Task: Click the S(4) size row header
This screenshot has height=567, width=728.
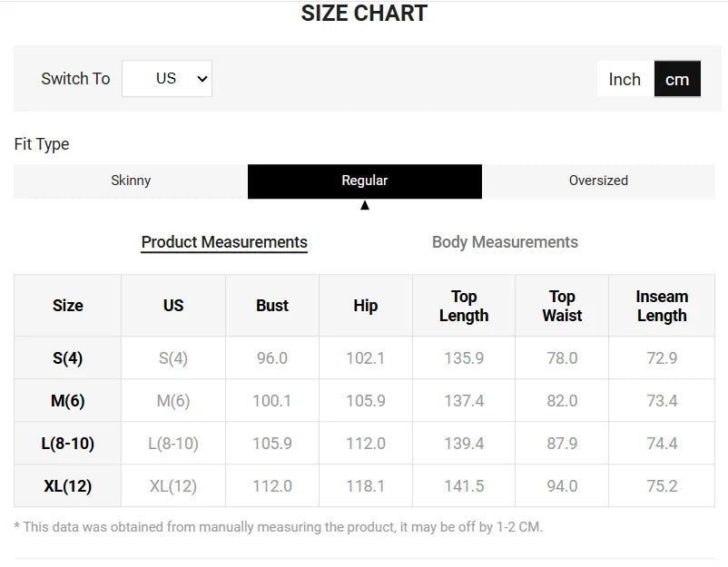Action: click(x=68, y=358)
